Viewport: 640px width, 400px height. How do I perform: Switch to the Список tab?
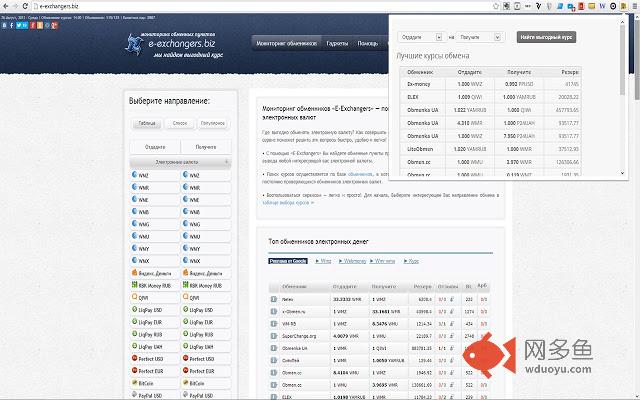[180, 123]
